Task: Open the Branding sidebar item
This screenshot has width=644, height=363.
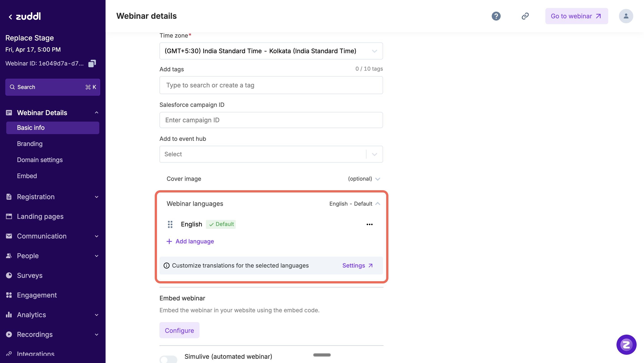Action: (x=30, y=144)
